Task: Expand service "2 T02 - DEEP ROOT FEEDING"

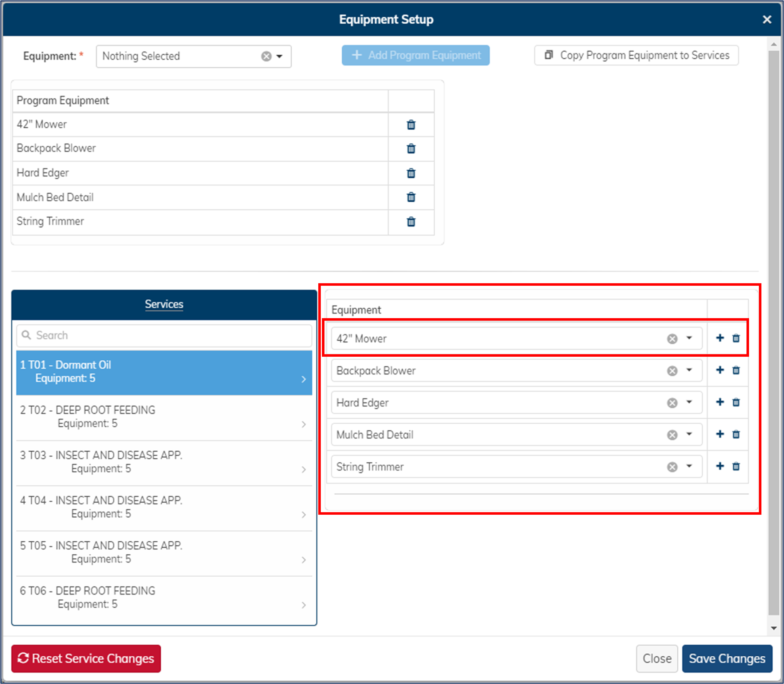Action: [304, 424]
